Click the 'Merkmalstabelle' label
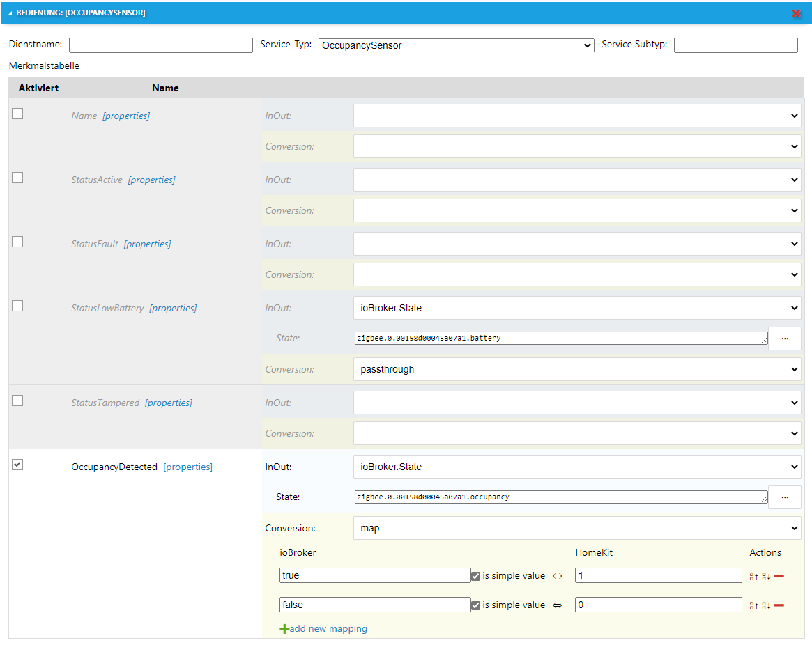812x645 pixels. pyautogui.click(x=44, y=66)
